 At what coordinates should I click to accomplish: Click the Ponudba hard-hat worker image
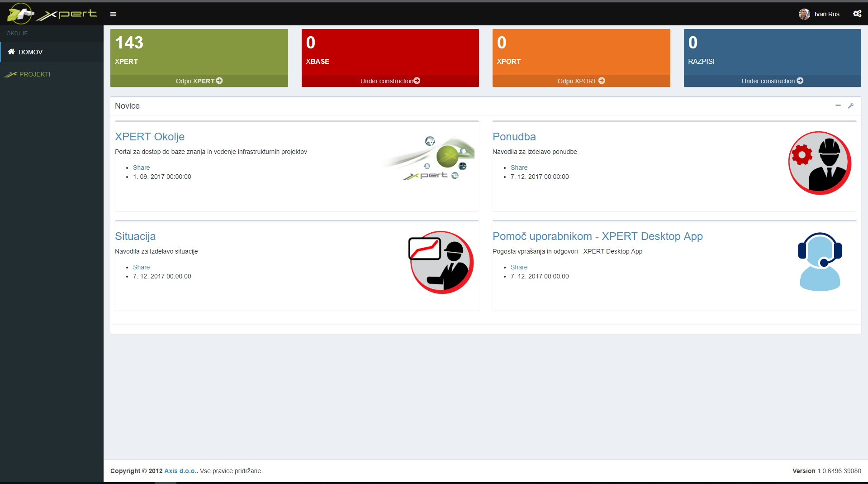pyautogui.click(x=819, y=163)
